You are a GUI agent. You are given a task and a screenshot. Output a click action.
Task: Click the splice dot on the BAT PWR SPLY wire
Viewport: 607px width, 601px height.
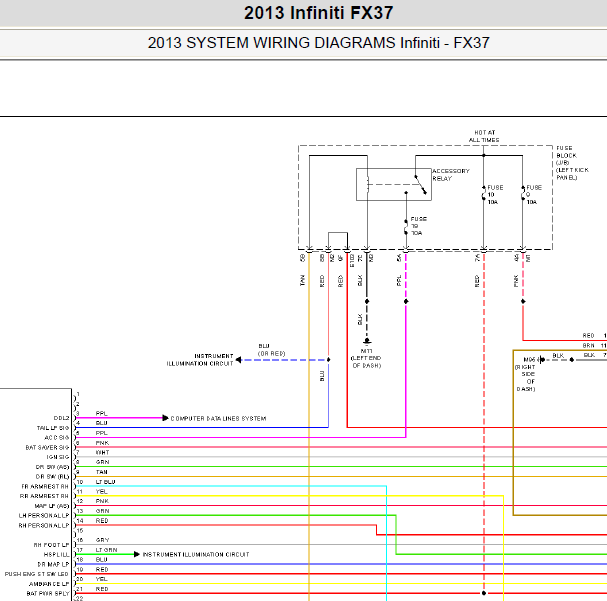484,593
